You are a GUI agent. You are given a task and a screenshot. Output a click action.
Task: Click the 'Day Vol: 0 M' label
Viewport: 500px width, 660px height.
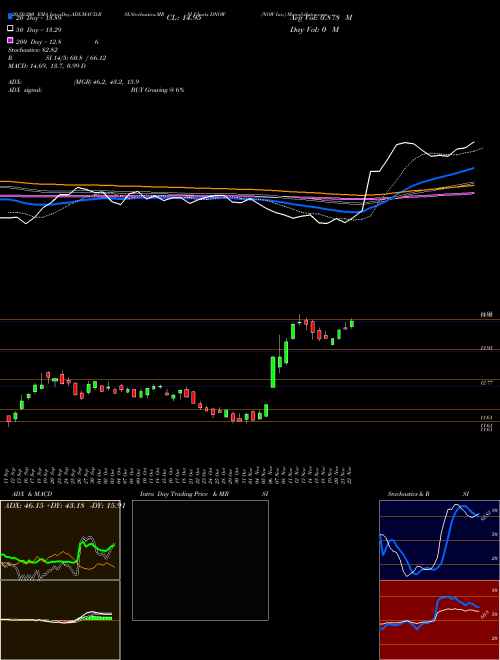(x=314, y=29)
